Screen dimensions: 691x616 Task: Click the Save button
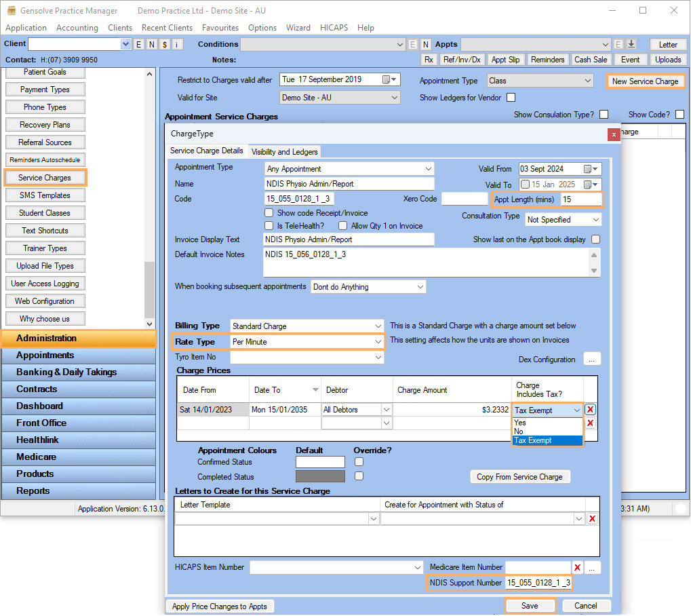coord(530,606)
